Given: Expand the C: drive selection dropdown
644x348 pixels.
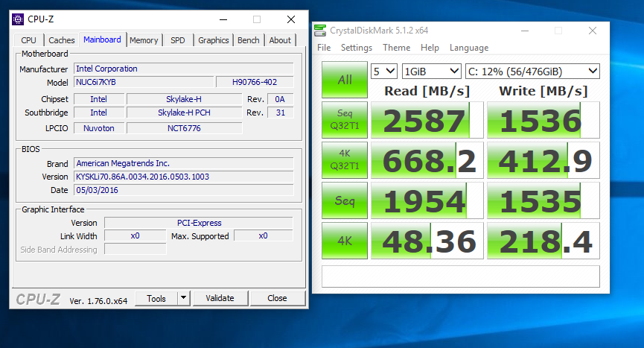Looking at the screenshot, I should (532, 72).
